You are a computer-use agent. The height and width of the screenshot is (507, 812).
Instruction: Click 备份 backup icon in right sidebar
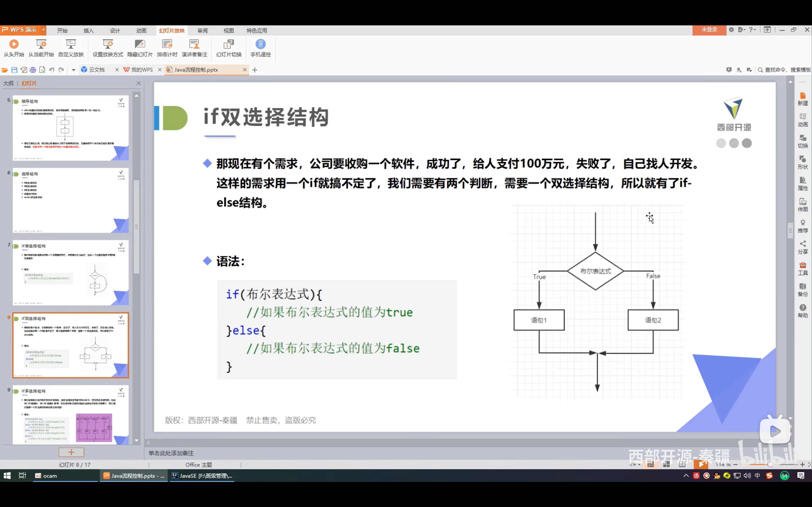tap(802, 290)
